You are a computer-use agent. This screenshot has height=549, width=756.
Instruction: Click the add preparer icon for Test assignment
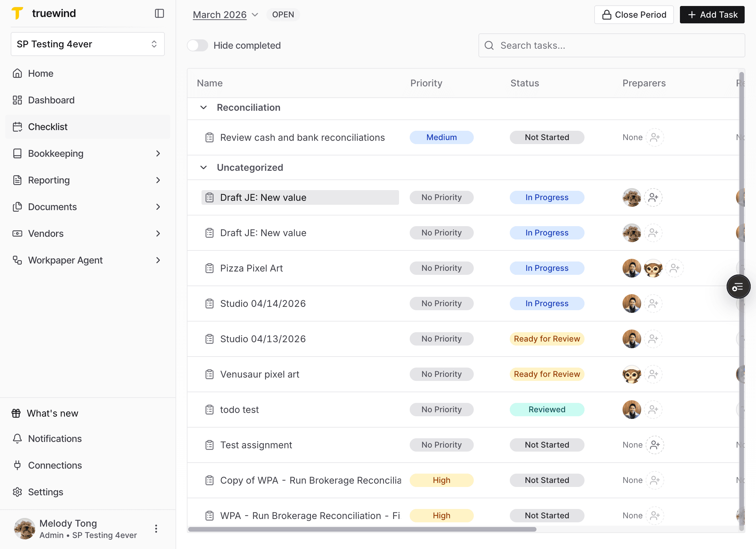click(x=655, y=445)
